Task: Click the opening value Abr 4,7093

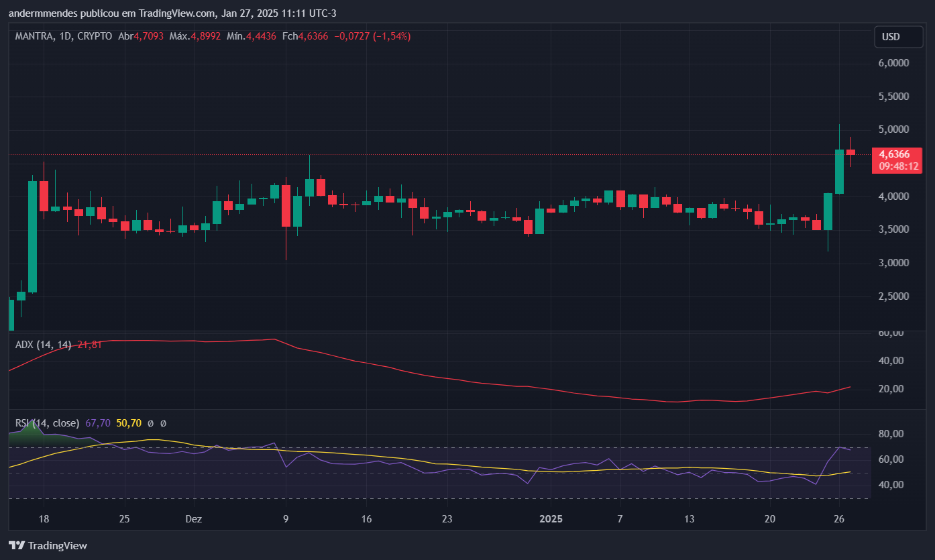Action: [141, 36]
